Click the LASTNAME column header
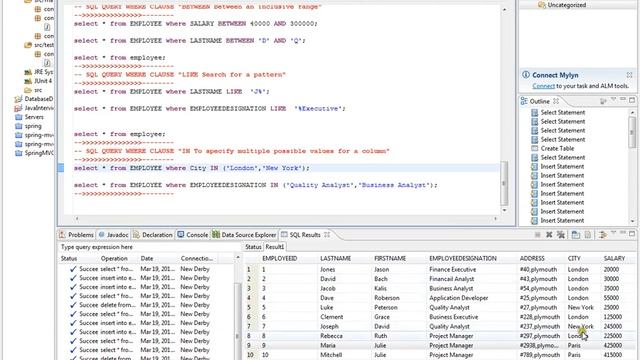This screenshot has height=360, width=640. click(336, 258)
